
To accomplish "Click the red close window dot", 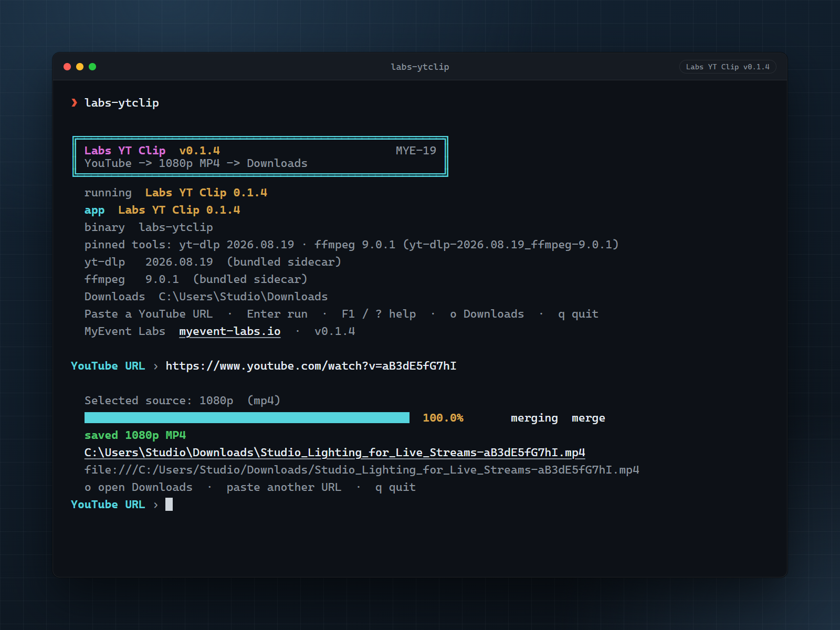I will (x=67, y=67).
